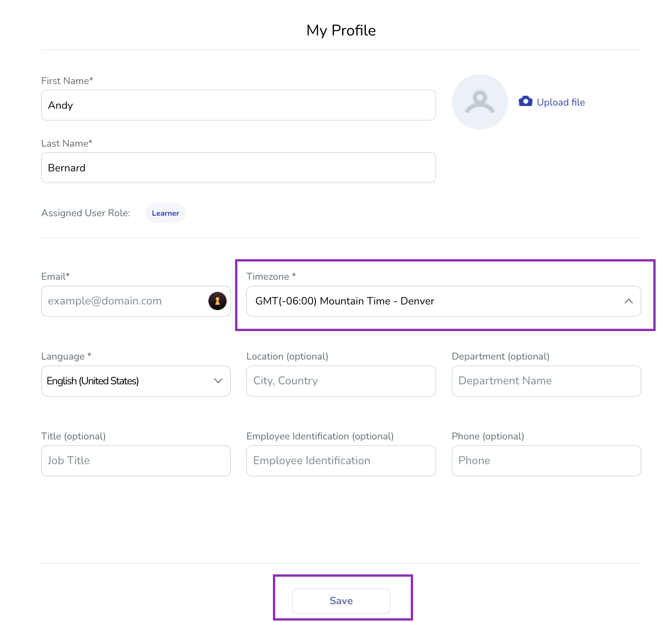This screenshot has width=672, height=622.
Task: Click the Employee Identification field
Action: coord(341,460)
